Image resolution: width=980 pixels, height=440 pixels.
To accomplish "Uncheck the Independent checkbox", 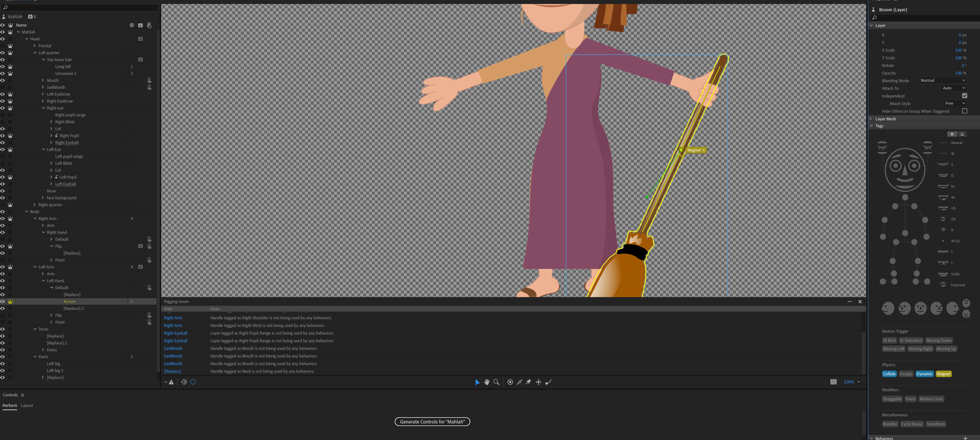I will 964,96.
